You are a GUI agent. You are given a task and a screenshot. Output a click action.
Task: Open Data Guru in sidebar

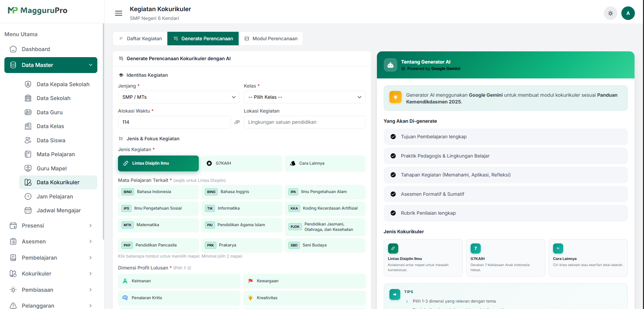(58, 112)
